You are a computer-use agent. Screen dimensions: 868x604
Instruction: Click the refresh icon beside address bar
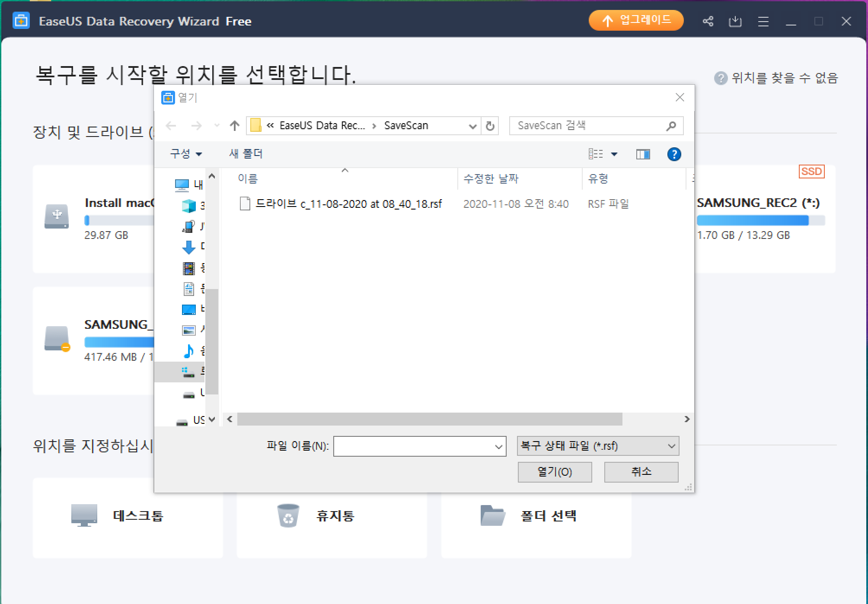click(x=490, y=126)
